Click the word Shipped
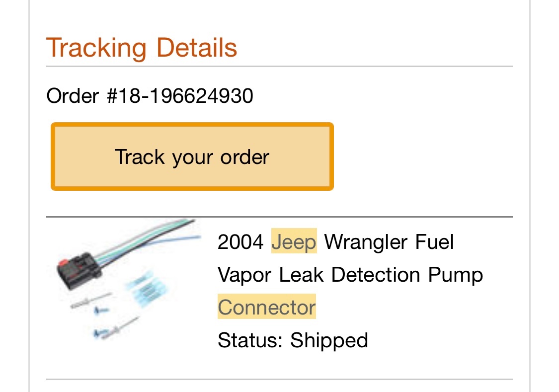Screen dimensions: 559x392 click(x=329, y=340)
